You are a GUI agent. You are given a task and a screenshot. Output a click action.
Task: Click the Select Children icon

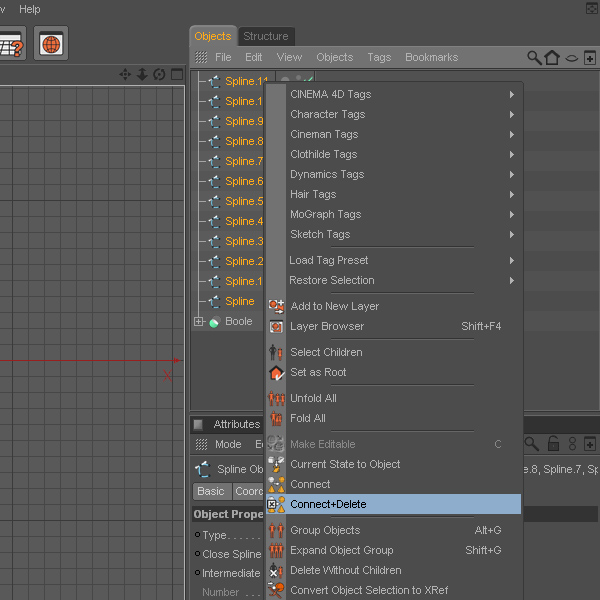pos(276,352)
